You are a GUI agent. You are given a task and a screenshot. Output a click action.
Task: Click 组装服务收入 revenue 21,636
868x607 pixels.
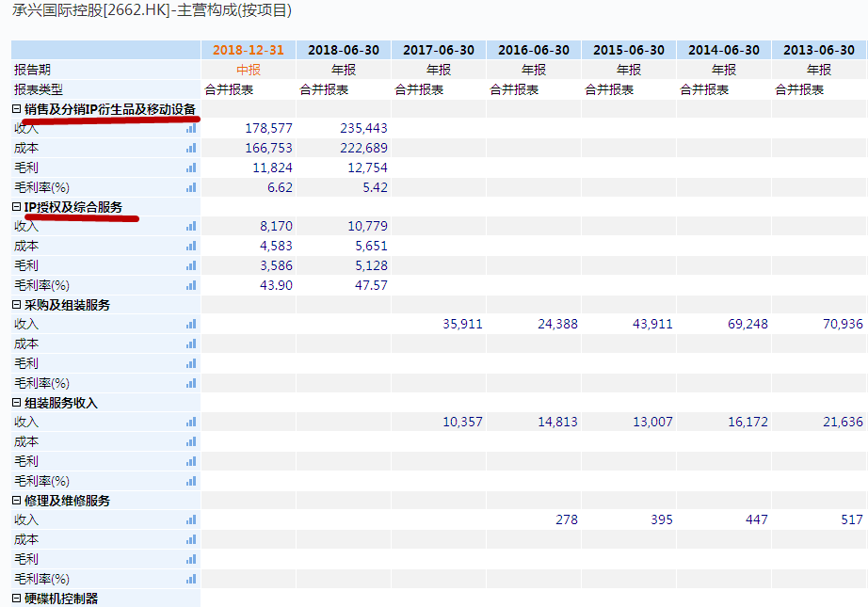[x=844, y=423]
